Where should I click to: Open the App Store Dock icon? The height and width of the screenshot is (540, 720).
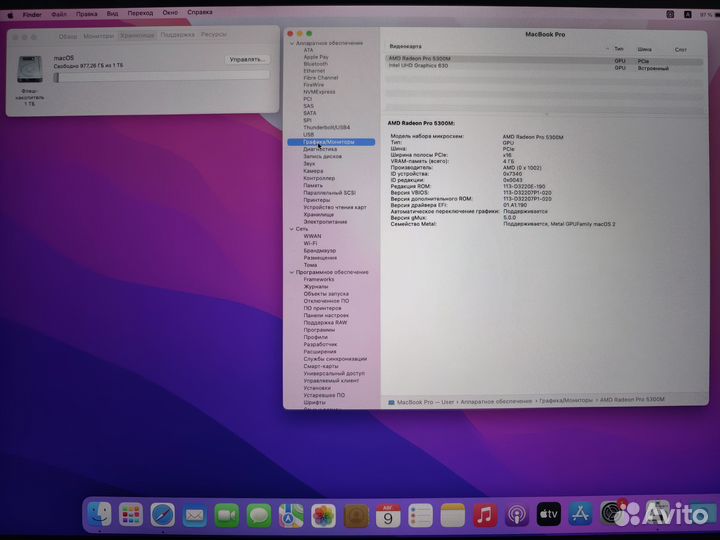point(581,514)
